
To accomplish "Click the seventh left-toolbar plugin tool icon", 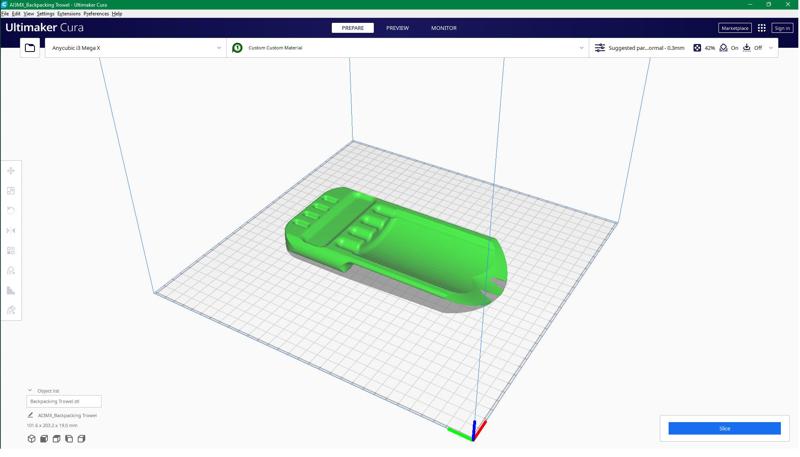I will [11, 290].
